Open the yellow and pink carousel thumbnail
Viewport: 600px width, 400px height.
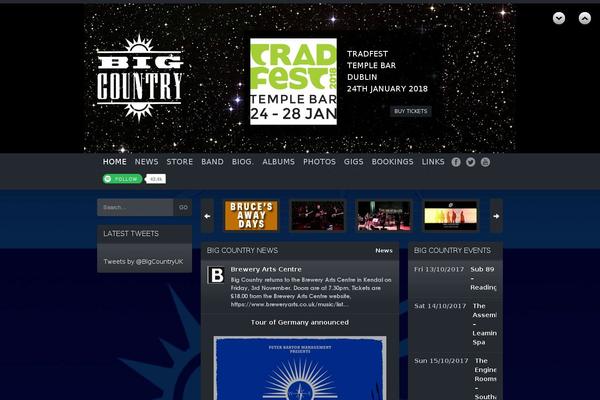pyautogui.click(x=451, y=216)
